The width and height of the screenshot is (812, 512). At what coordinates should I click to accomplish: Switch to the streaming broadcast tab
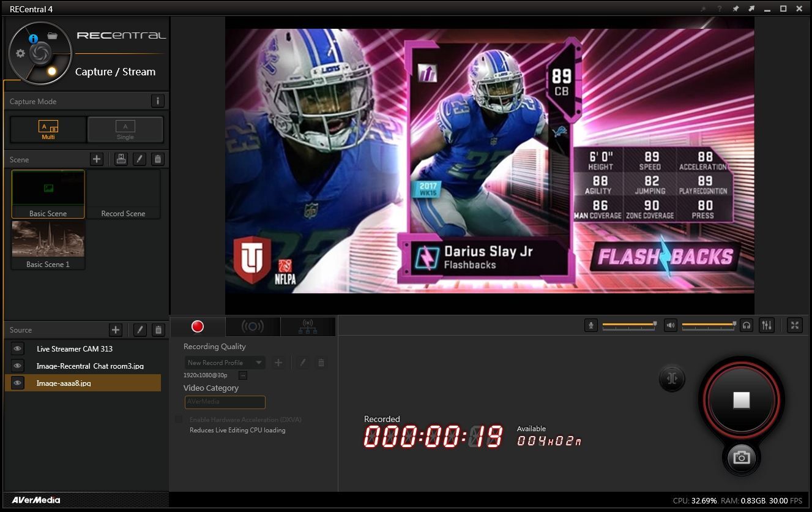(x=253, y=326)
